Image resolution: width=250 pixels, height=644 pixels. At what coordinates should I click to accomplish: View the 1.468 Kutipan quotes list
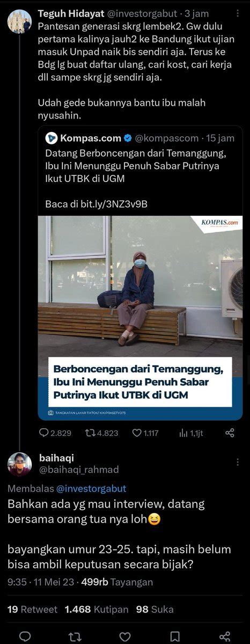point(97,609)
